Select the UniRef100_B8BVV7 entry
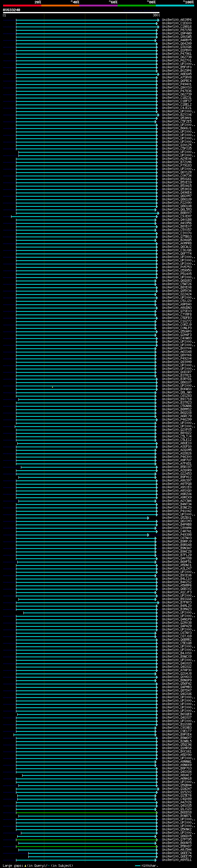The width and height of the screenshot is (197, 868). (x=176, y=213)
